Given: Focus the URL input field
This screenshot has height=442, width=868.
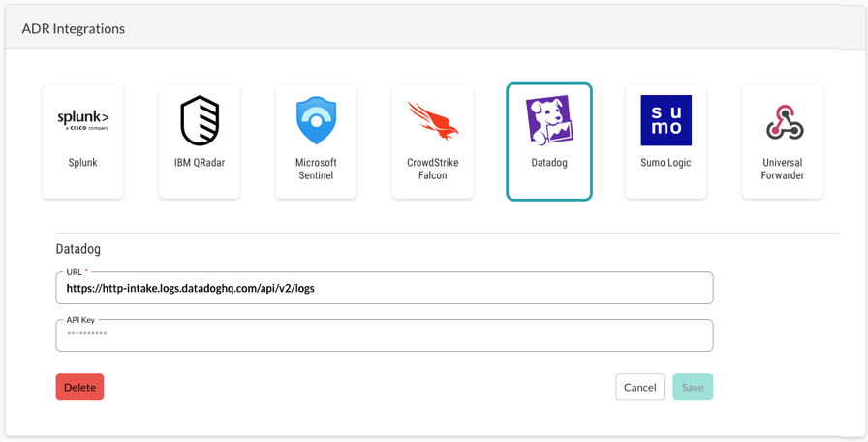Looking at the screenshot, I should (x=385, y=288).
